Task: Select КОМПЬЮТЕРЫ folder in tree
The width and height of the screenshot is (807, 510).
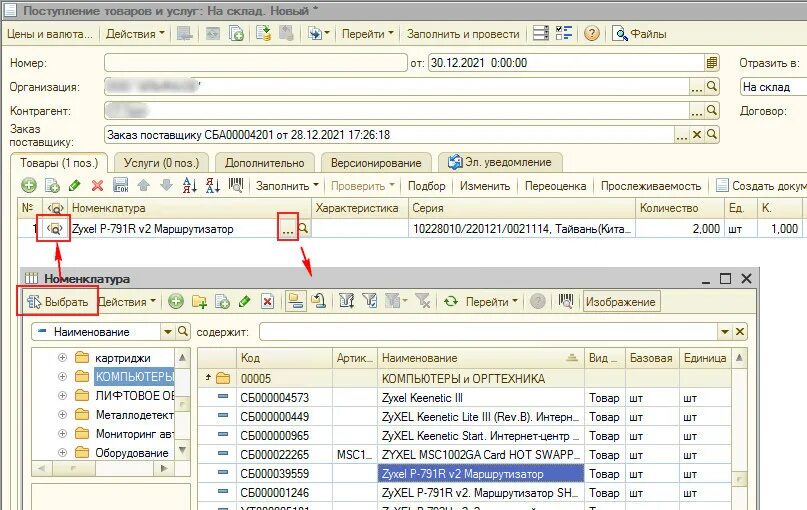Action: click(134, 377)
